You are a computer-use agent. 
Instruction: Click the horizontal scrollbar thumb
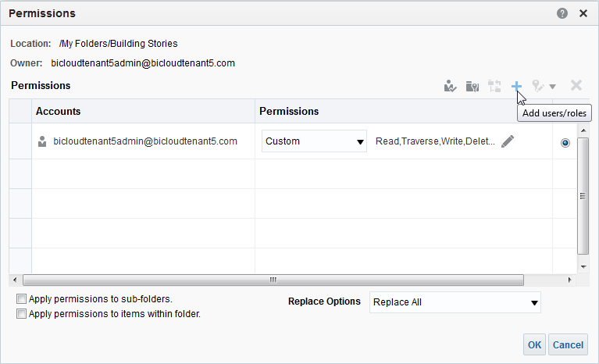click(273, 280)
